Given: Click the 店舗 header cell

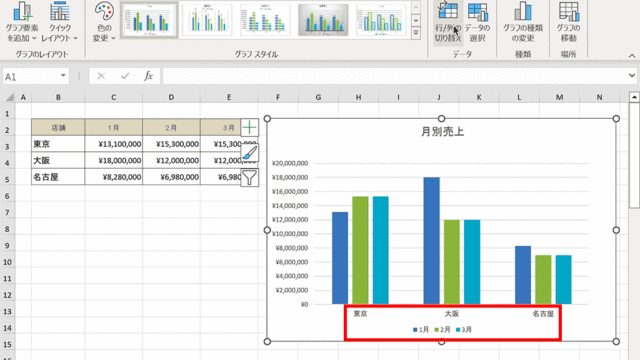Looking at the screenshot, I should click(x=58, y=128).
